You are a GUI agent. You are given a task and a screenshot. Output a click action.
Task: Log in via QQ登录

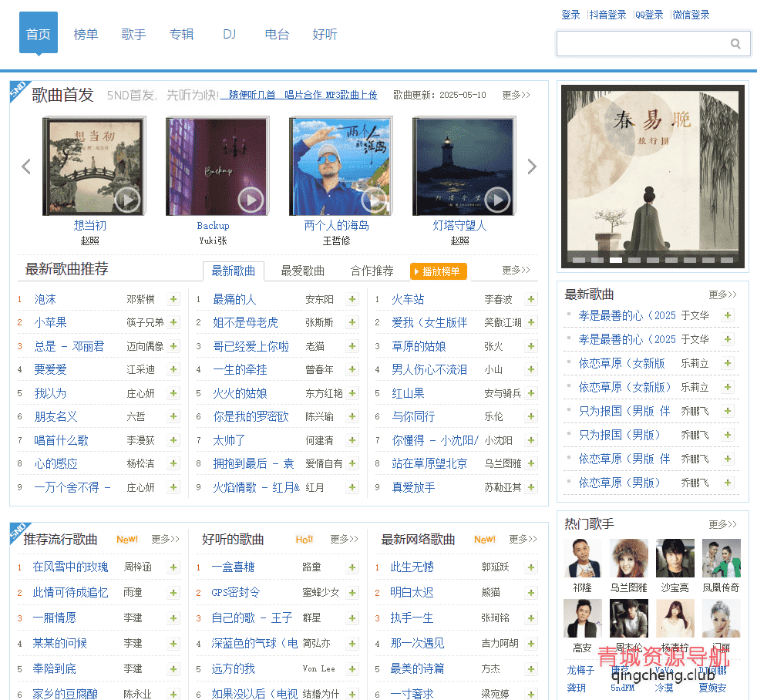pos(649,14)
